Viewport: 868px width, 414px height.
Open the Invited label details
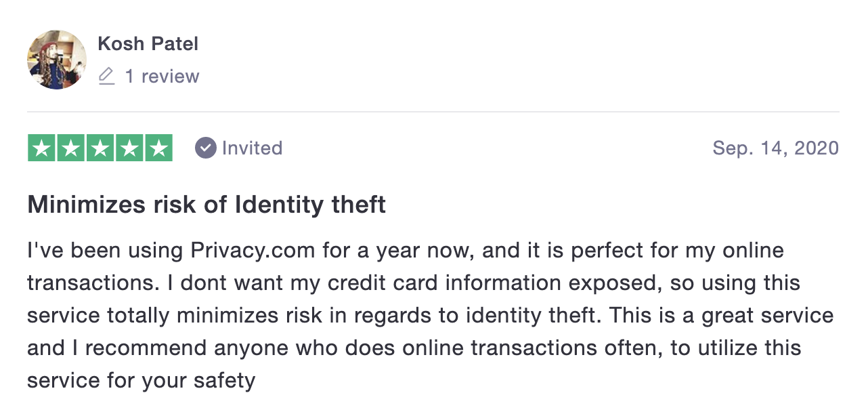[x=252, y=148]
